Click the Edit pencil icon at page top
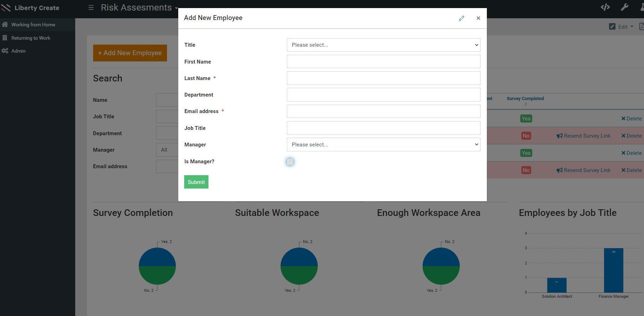This screenshot has width=644, height=316. click(x=612, y=27)
